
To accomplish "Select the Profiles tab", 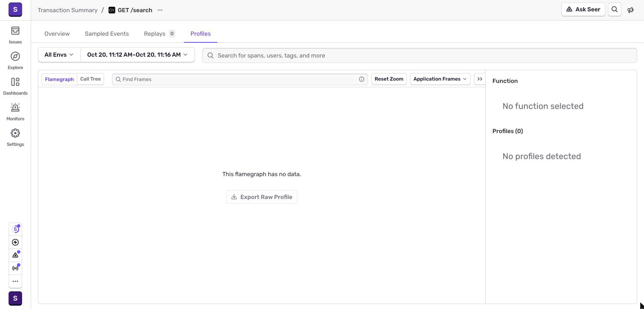I will click(x=201, y=34).
